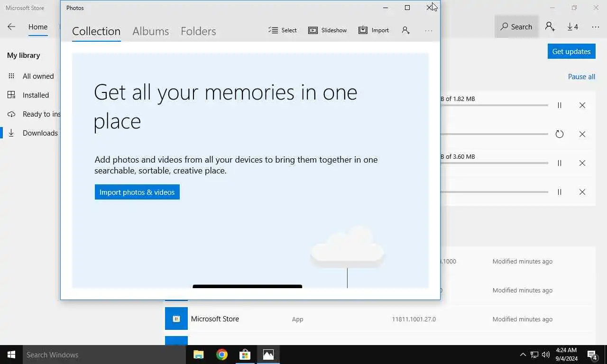This screenshot has width=607, height=364.
Task: Click version 11811.1001.27.0 text
Action: (414, 319)
